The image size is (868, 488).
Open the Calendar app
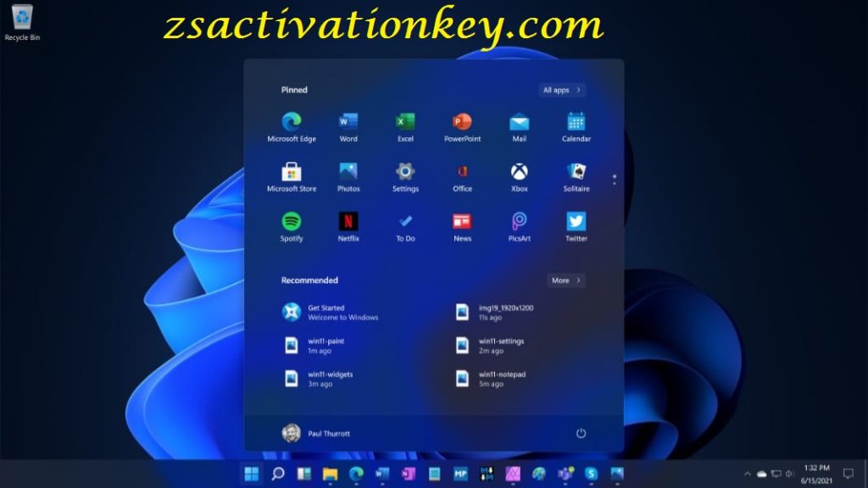(576, 127)
